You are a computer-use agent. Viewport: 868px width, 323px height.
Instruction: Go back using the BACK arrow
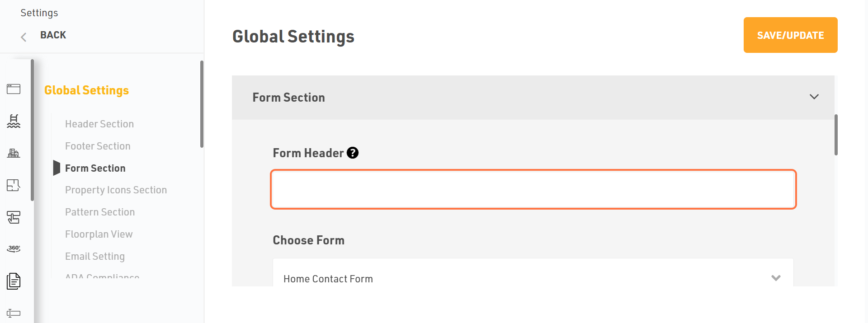coord(24,37)
